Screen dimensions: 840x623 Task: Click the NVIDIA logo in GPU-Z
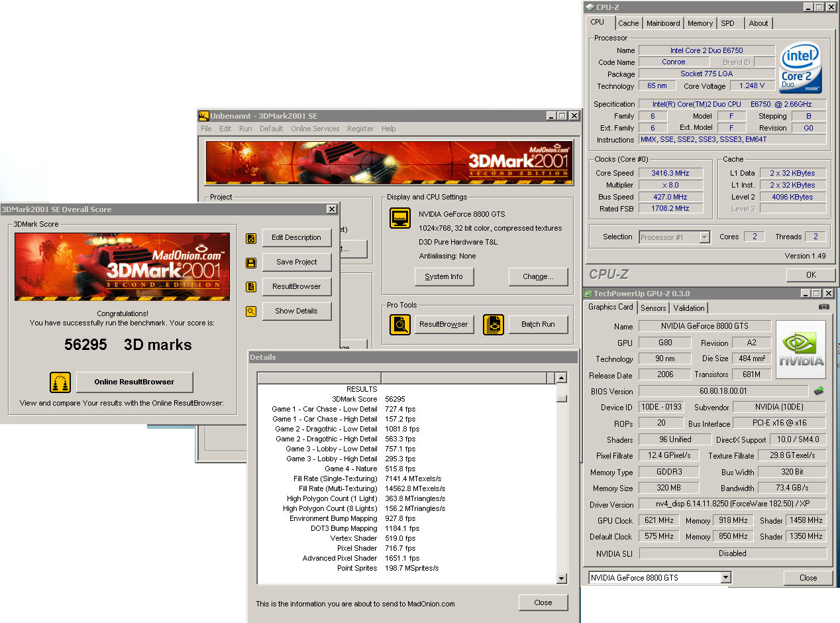pos(801,349)
